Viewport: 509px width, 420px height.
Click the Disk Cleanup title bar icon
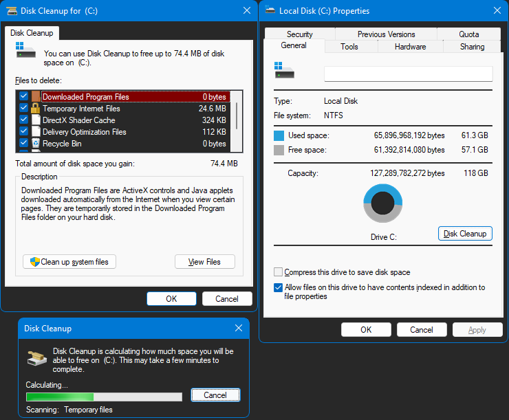click(12, 11)
